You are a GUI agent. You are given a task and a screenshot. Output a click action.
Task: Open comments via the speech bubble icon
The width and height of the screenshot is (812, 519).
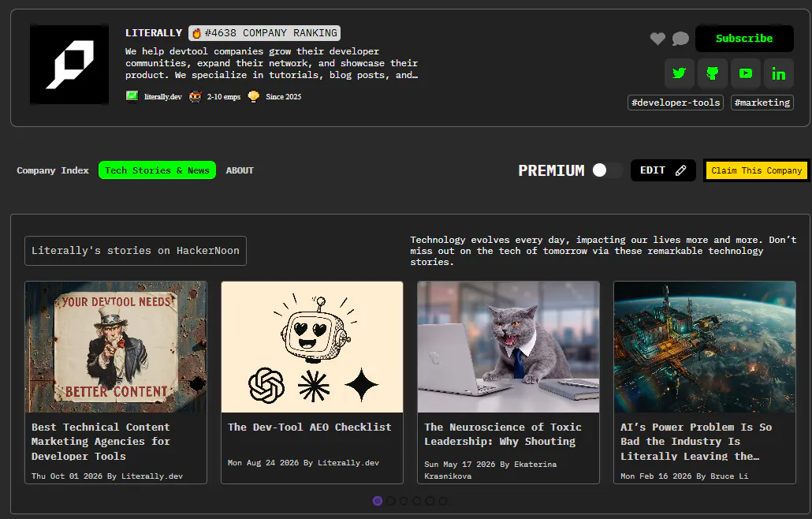tap(680, 39)
